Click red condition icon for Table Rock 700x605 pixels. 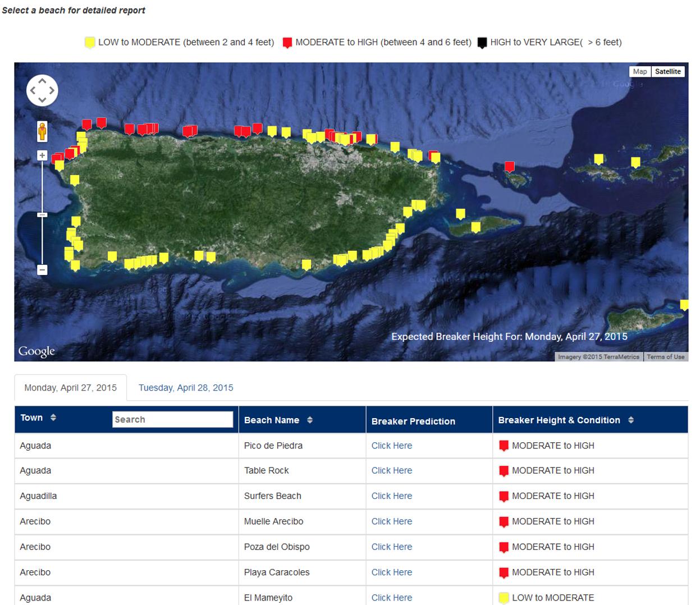(504, 471)
